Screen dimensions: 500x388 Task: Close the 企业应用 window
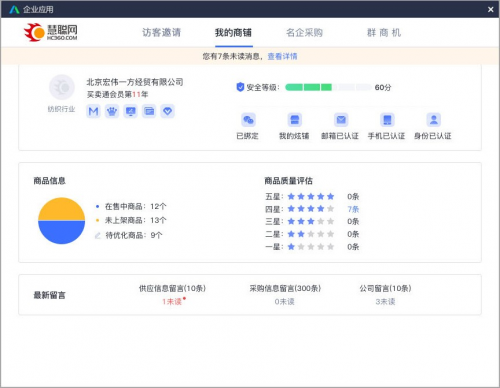(x=490, y=9)
